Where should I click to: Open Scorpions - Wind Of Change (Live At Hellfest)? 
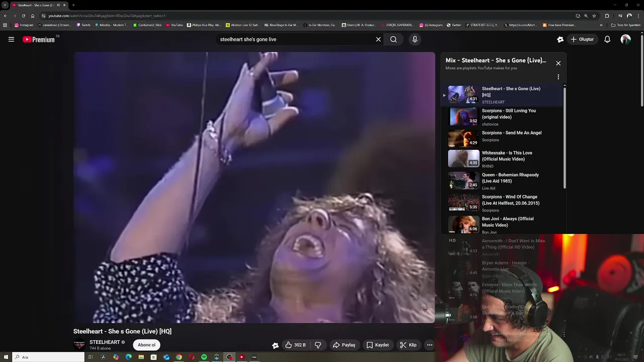point(510,200)
